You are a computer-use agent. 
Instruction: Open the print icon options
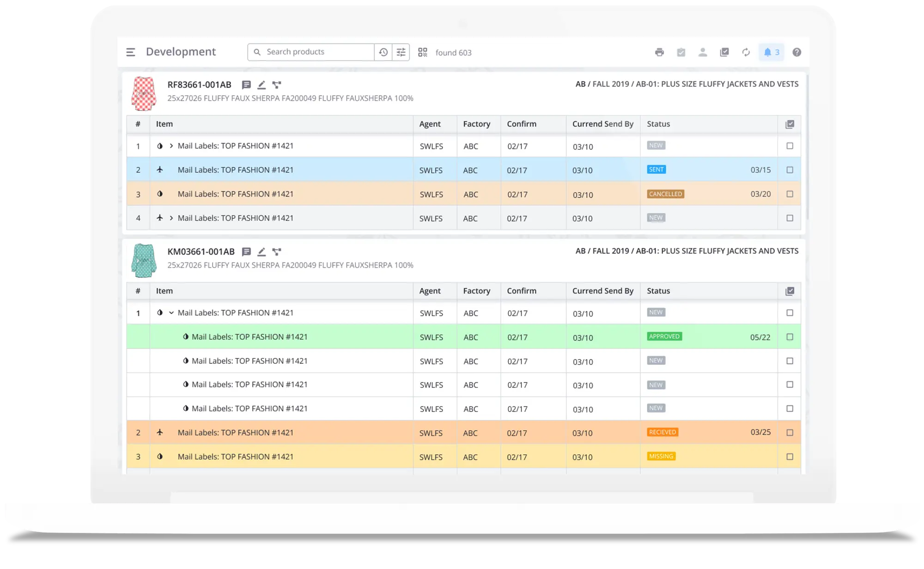[x=659, y=52]
